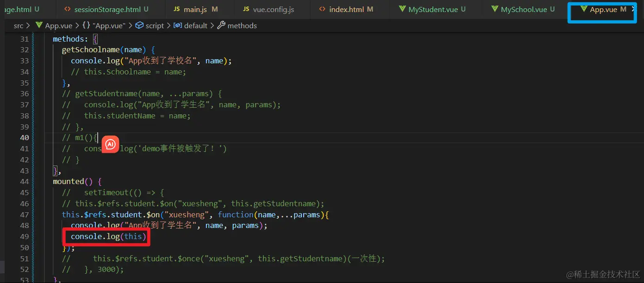Click the AI assistant icon on line 41
Image resolution: width=644 pixels, height=283 pixels.
[x=110, y=145]
